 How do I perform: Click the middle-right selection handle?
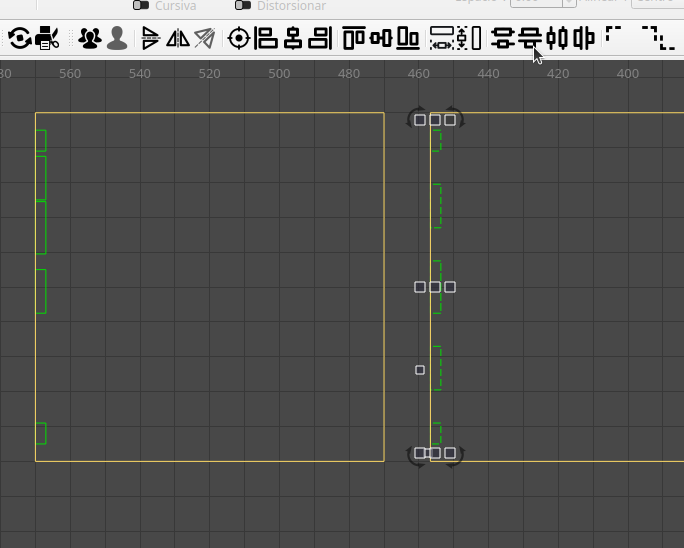(x=450, y=287)
